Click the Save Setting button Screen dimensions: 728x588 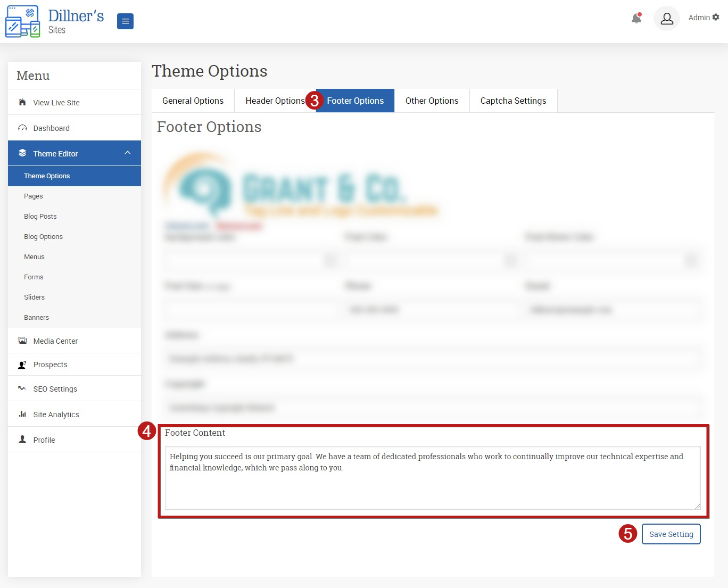coord(671,534)
